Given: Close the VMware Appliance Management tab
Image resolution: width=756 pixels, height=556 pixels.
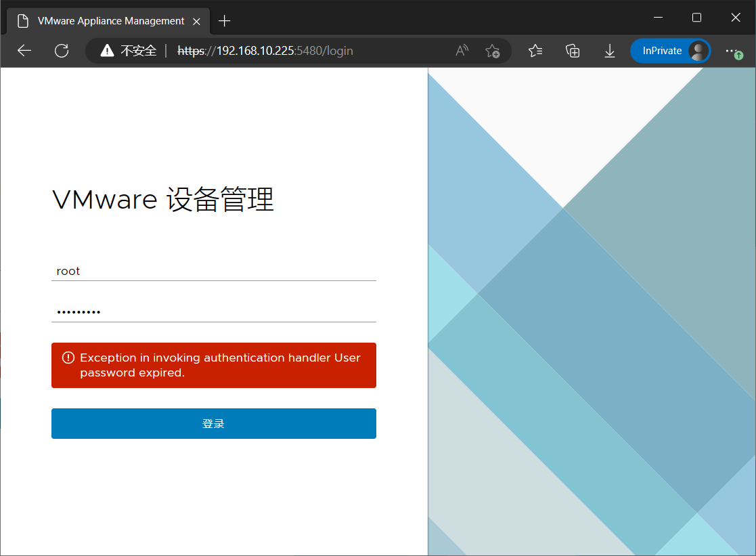Looking at the screenshot, I should 196,22.
